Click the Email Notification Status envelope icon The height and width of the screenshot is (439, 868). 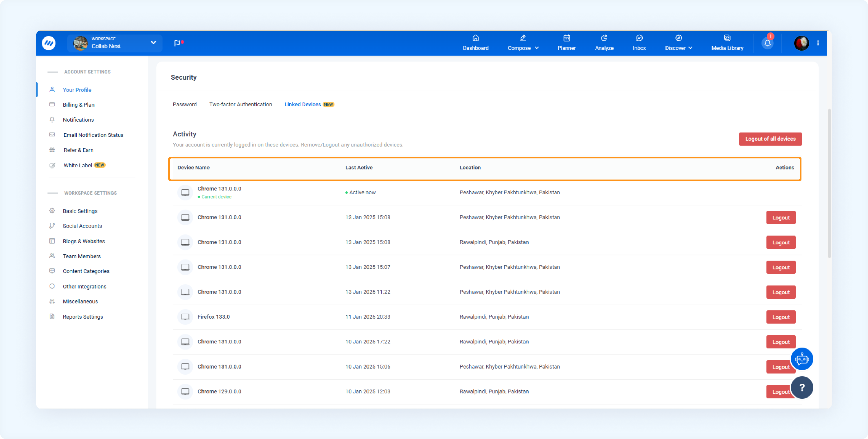point(52,135)
